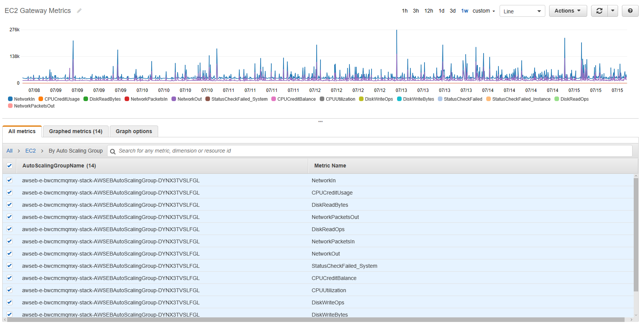The image size is (644, 325).
Task: Go to the All breadcrumb
Action: coord(10,151)
